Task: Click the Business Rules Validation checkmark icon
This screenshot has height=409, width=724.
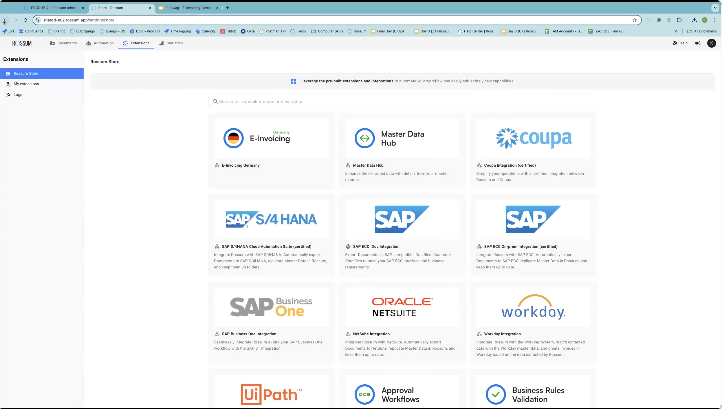Action: coord(496,395)
